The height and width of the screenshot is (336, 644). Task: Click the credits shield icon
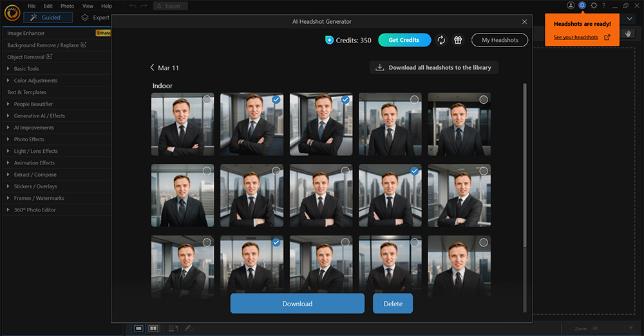[x=329, y=40]
